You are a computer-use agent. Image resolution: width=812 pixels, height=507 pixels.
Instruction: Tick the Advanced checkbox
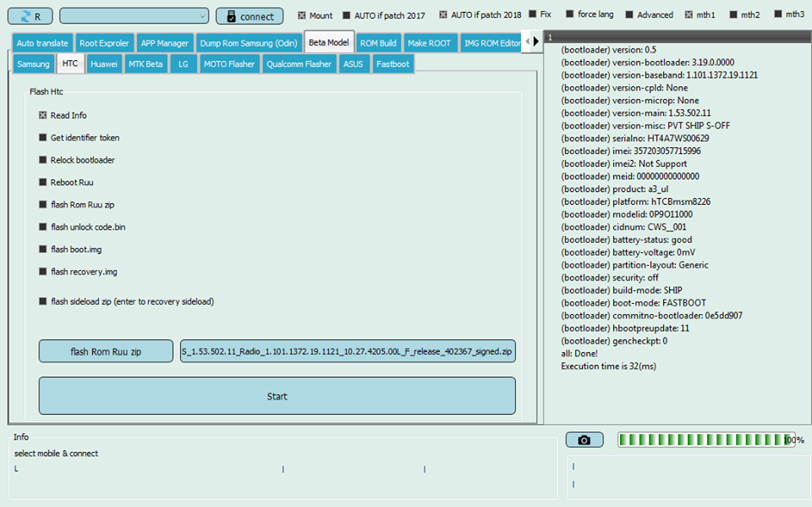point(649,14)
